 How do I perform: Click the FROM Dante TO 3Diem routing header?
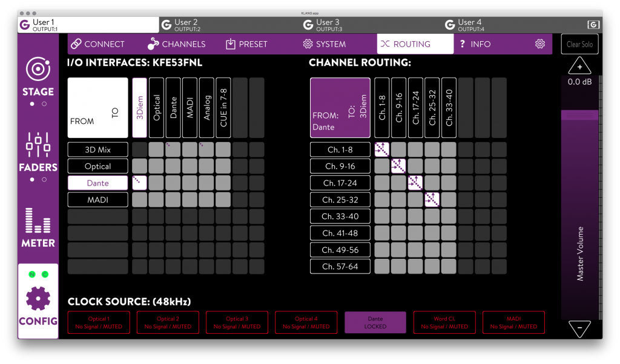pos(340,108)
